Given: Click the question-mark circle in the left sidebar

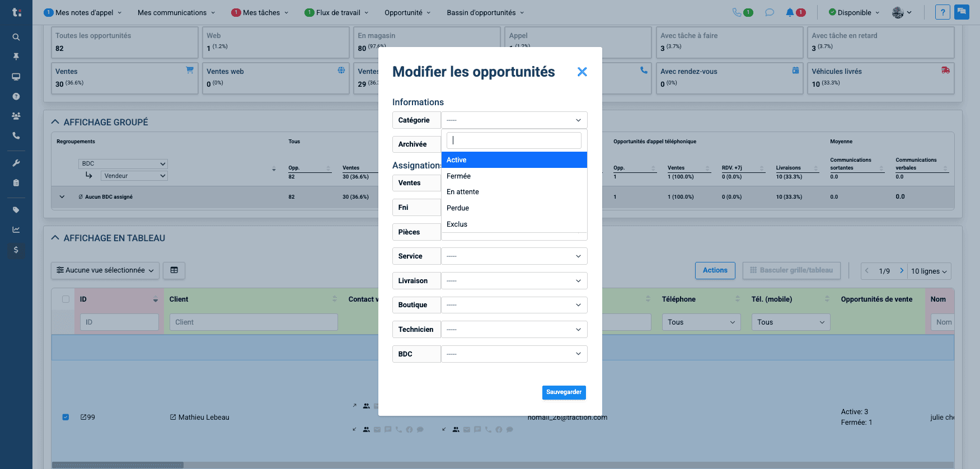Looking at the screenshot, I should coord(16,96).
